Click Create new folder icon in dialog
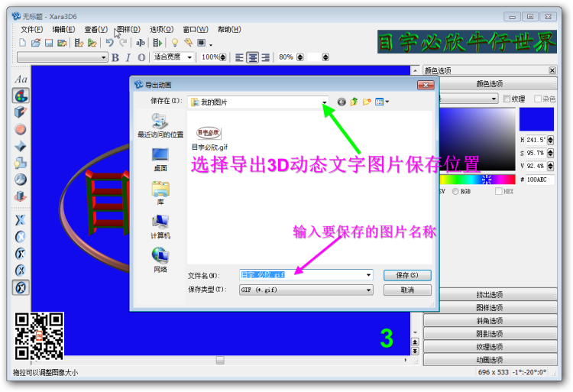 pyautogui.click(x=367, y=102)
